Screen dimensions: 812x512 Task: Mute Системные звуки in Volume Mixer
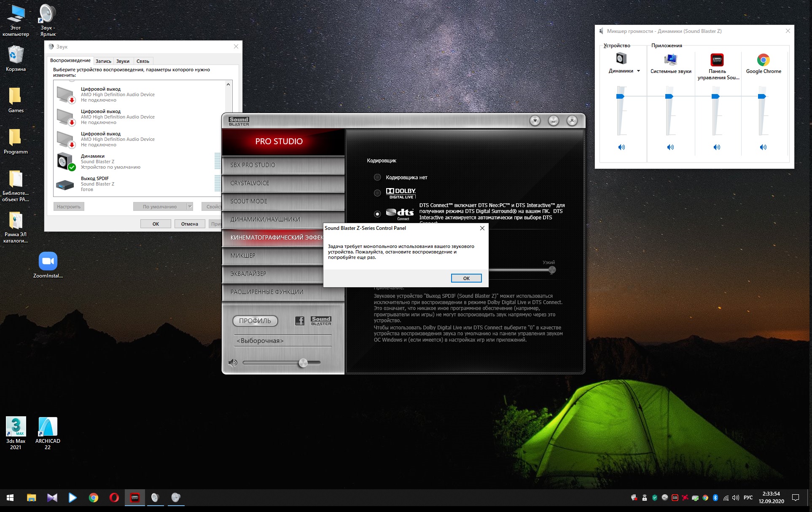tap(670, 147)
